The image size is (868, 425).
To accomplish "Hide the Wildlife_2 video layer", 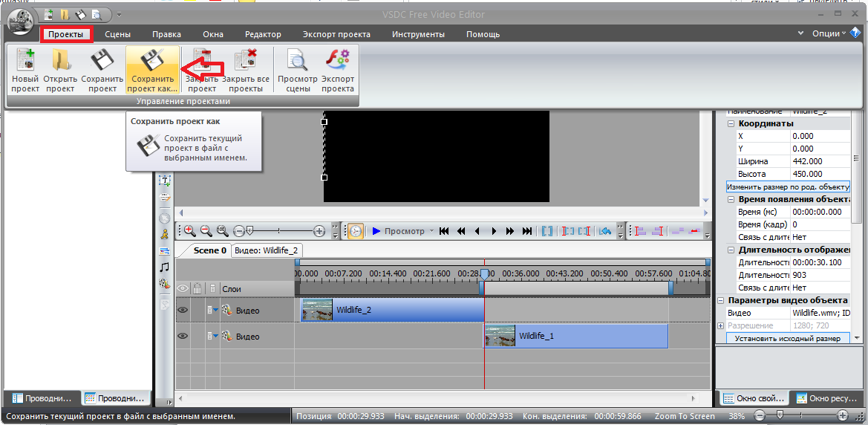I will pos(183,311).
